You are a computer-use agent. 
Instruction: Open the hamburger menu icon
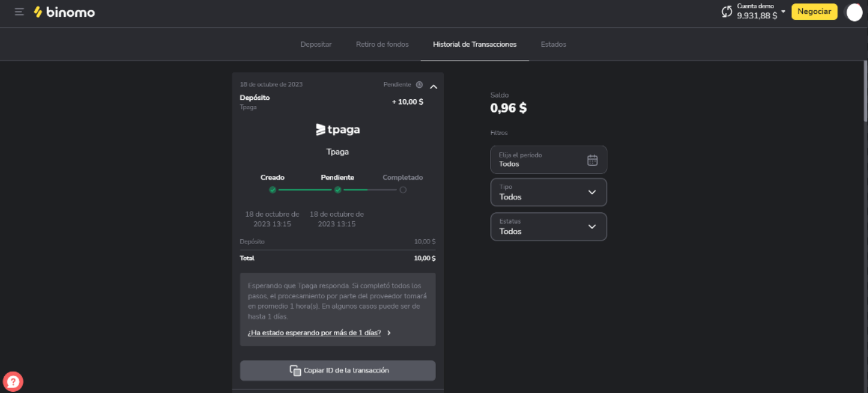coord(19,12)
